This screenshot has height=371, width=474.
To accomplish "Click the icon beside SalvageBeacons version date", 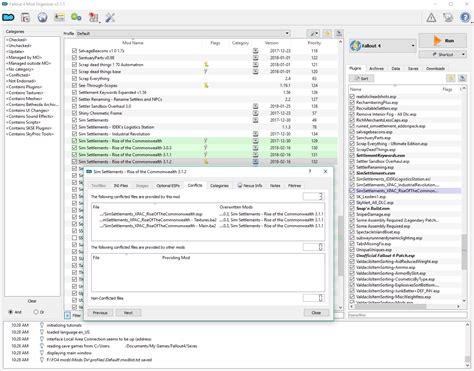I will 255,51.
